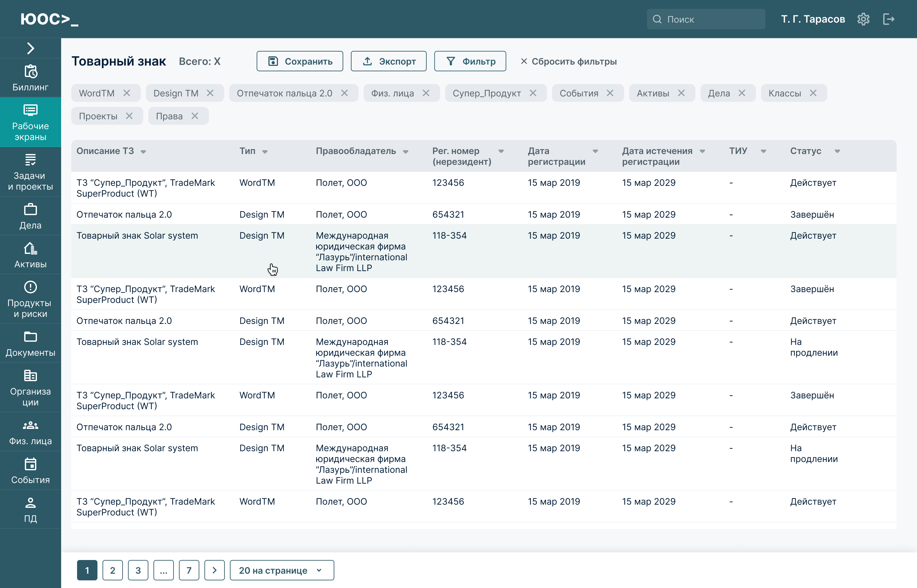Click Сбросить фильтры link
This screenshot has width=917, height=588.
coord(569,61)
